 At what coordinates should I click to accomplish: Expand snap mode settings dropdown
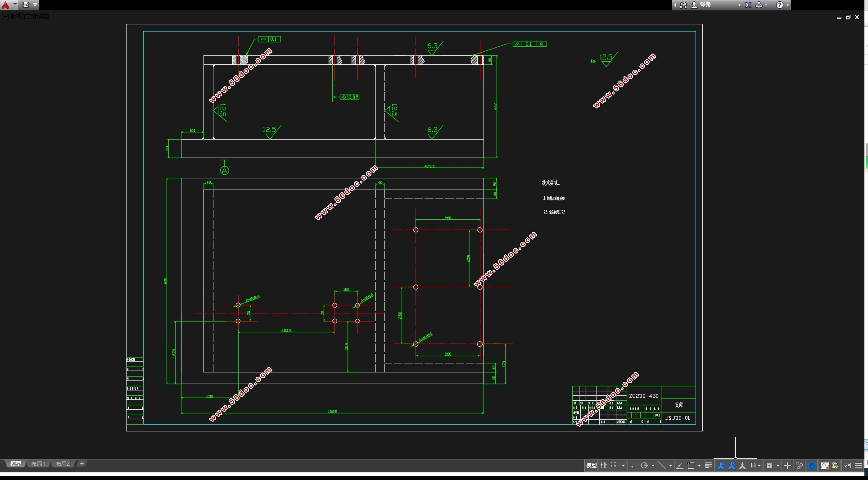coord(624,466)
